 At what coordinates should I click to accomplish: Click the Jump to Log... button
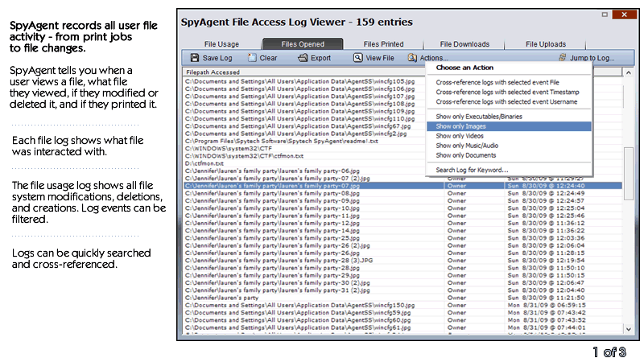pyautogui.click(x=592, y=58)
